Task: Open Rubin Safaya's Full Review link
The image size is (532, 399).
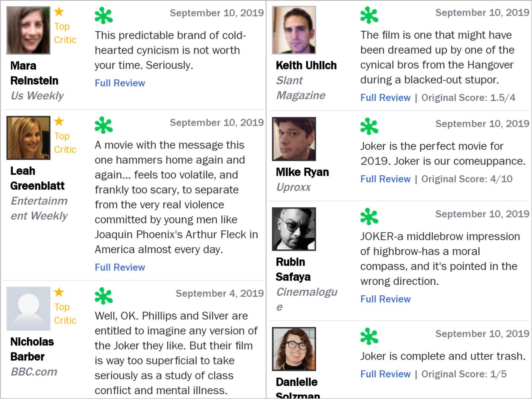Action: pos(386,299)
